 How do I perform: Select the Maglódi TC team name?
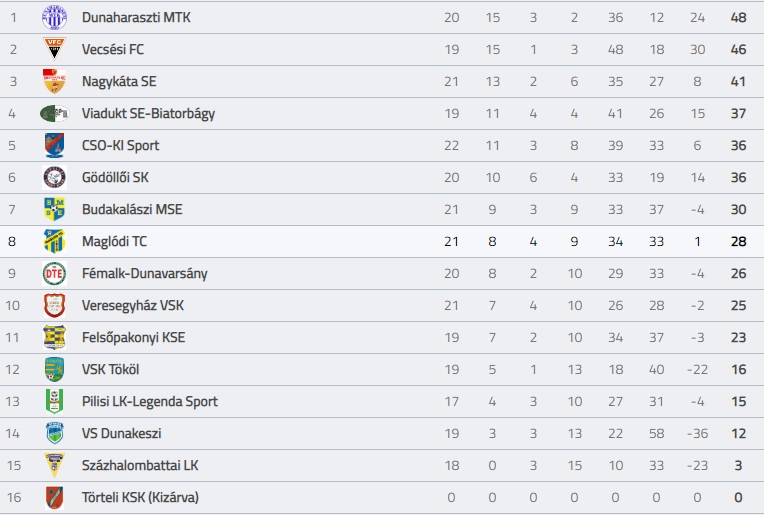coord(114,242)
